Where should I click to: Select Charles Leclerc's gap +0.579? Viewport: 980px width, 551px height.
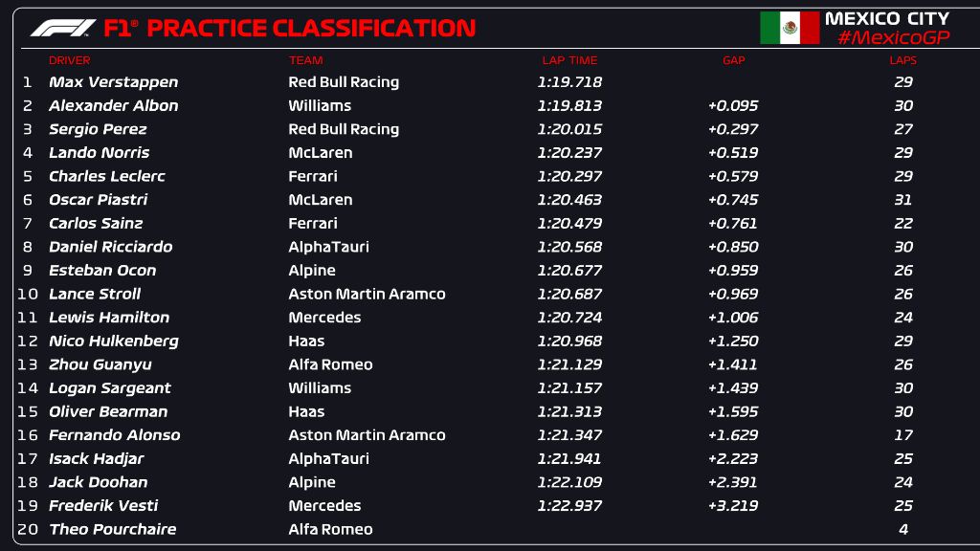click(x=733, y=176)
